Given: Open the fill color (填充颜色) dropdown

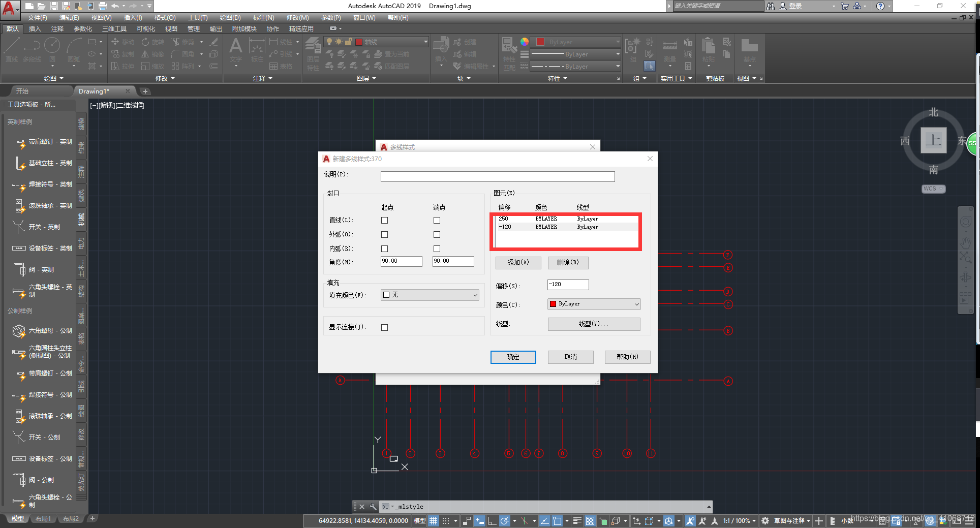Looking at the screenshot, I should [430, 295].
